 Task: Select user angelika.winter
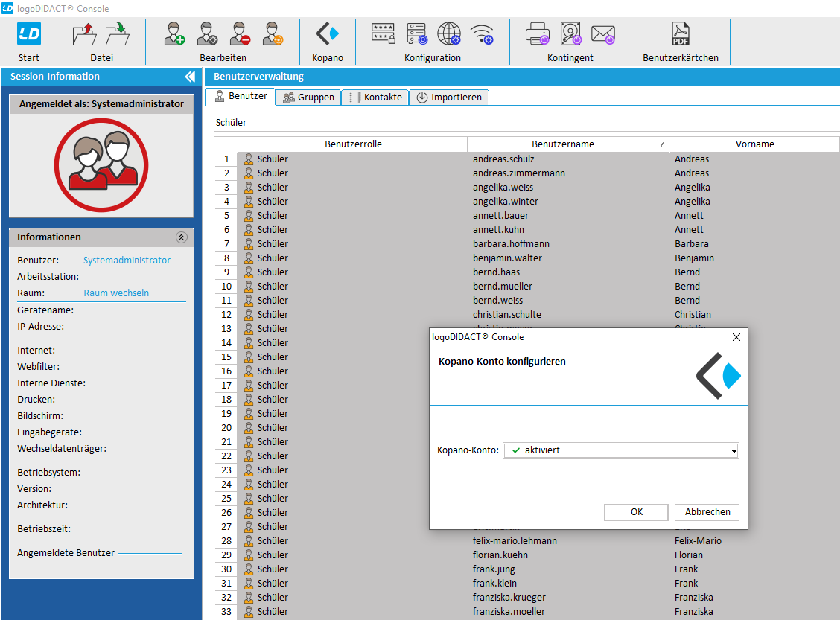click(x=505, y=201)
